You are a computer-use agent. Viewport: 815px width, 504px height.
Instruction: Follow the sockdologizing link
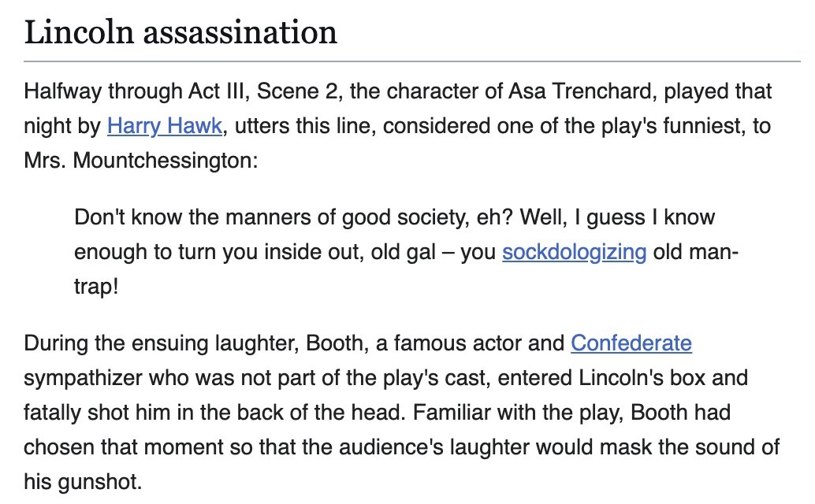574,252
